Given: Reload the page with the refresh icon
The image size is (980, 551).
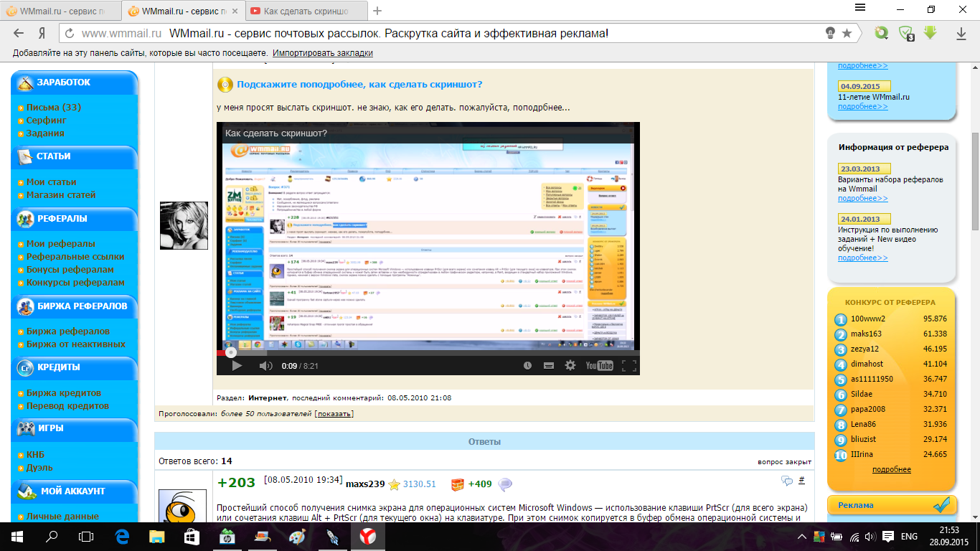Looking at the screenshot, I should pyautogui.click(x=70, y=33).
